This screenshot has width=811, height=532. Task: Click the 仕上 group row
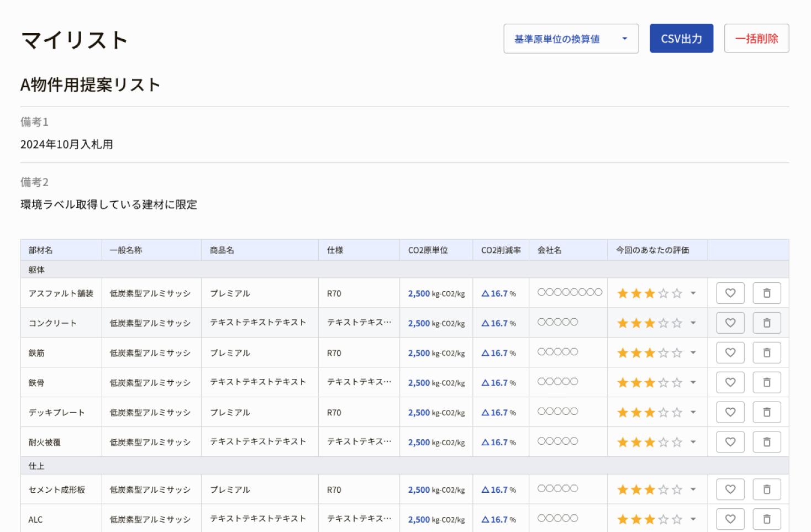[404, 466]
